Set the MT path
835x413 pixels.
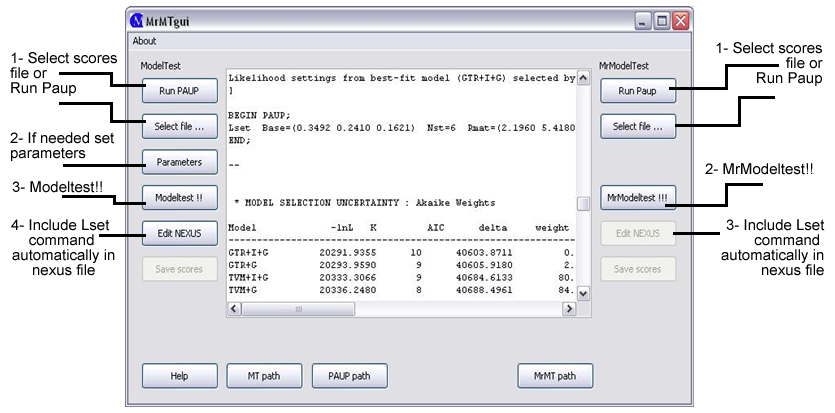264,376
